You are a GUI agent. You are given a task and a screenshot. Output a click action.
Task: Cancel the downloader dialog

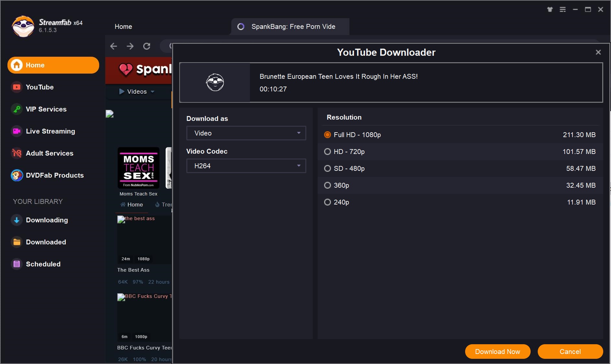coord(570,352)
